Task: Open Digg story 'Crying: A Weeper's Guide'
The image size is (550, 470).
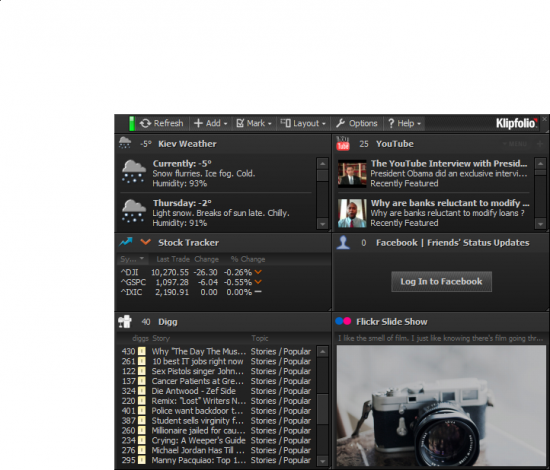Action: (x=199, y=440)
